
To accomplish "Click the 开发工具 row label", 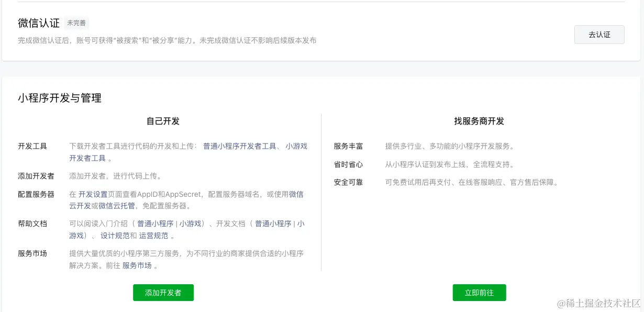I will tap(32, 146).
